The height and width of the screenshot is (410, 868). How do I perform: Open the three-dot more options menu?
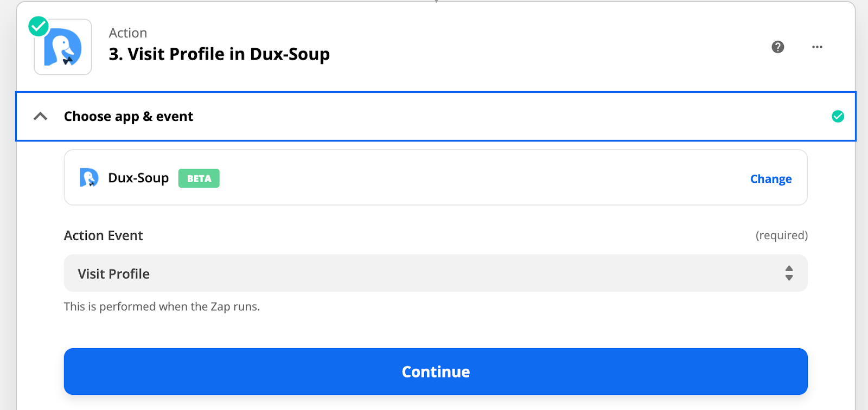pos(817,47)
